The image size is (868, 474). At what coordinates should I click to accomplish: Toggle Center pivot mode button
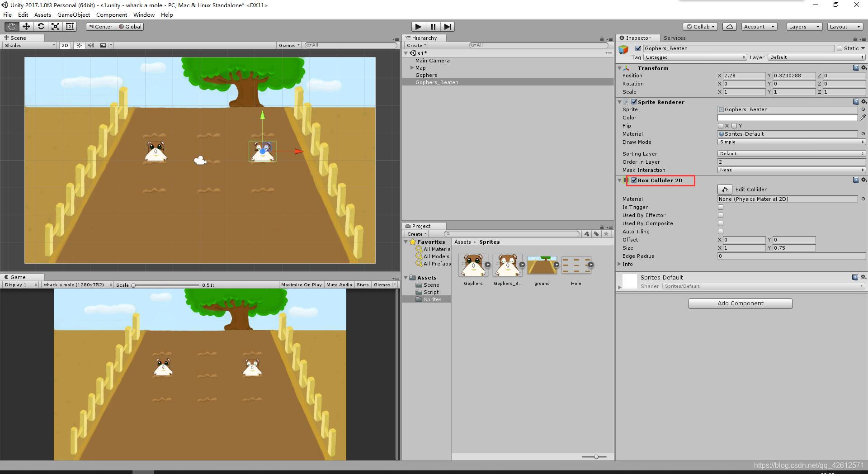[101, 27]
